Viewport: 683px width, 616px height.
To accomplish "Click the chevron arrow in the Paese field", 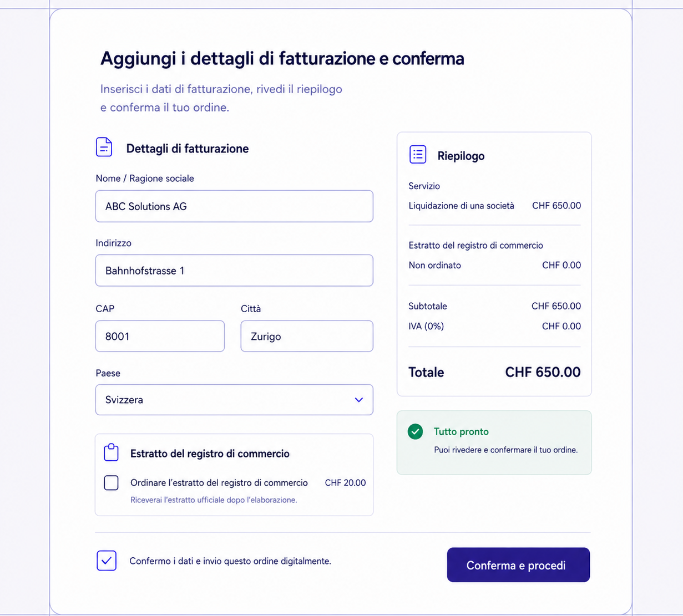I will click(359, 400).
